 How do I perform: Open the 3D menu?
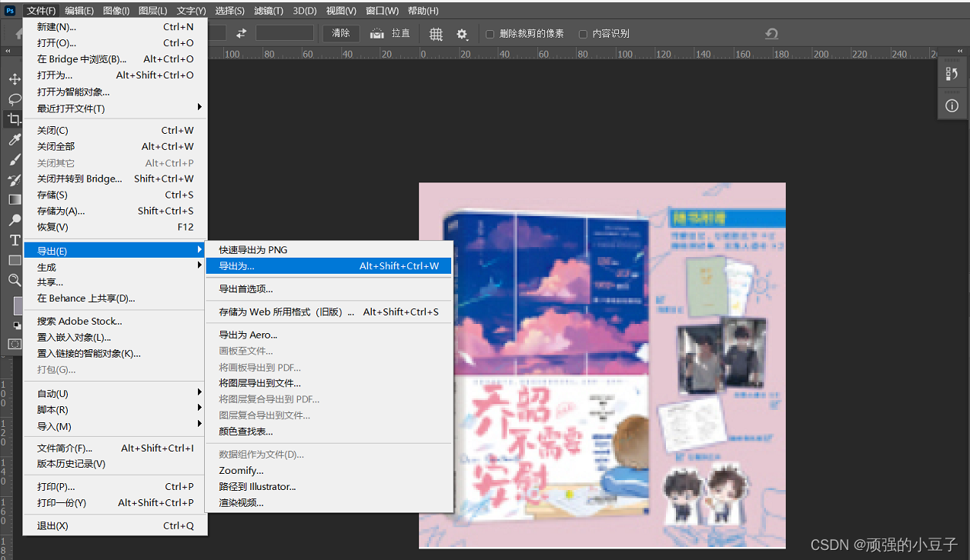coord(304,11)
